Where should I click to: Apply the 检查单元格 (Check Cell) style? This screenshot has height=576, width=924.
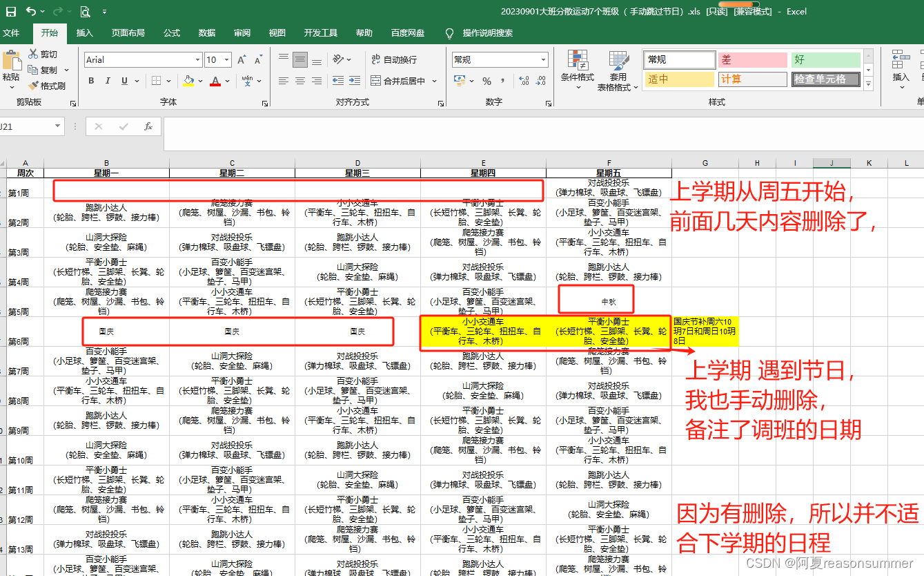[x=826, y=79]
